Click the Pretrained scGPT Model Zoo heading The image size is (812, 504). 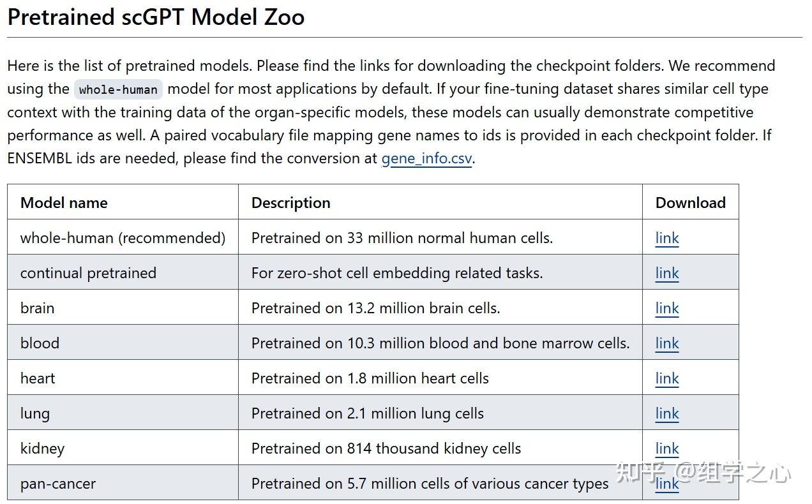point(156,17)
